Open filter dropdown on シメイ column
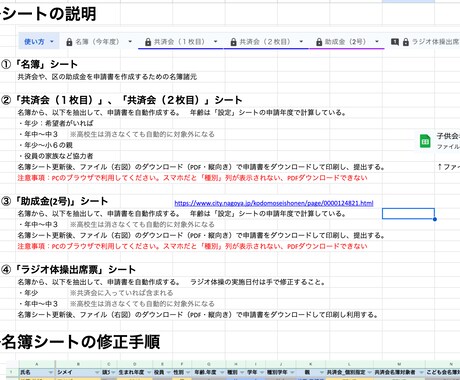This screenshot has height=380, width=460. click(97, 372)
